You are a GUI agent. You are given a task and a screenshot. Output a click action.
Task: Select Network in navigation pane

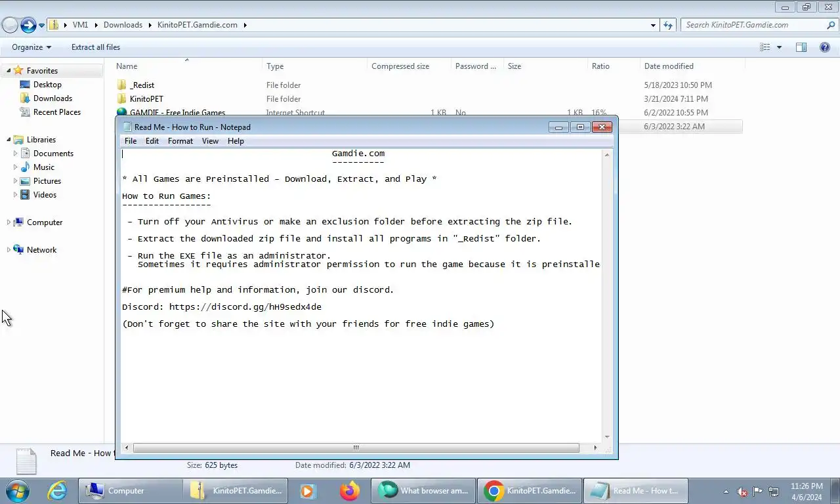[41, 250]
